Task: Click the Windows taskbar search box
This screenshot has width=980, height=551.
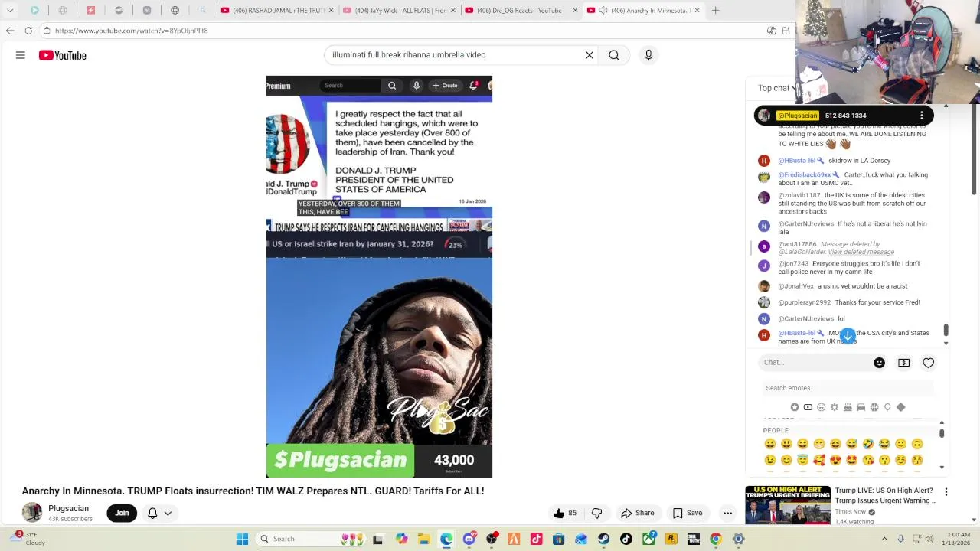Action: tap(296, 539)
